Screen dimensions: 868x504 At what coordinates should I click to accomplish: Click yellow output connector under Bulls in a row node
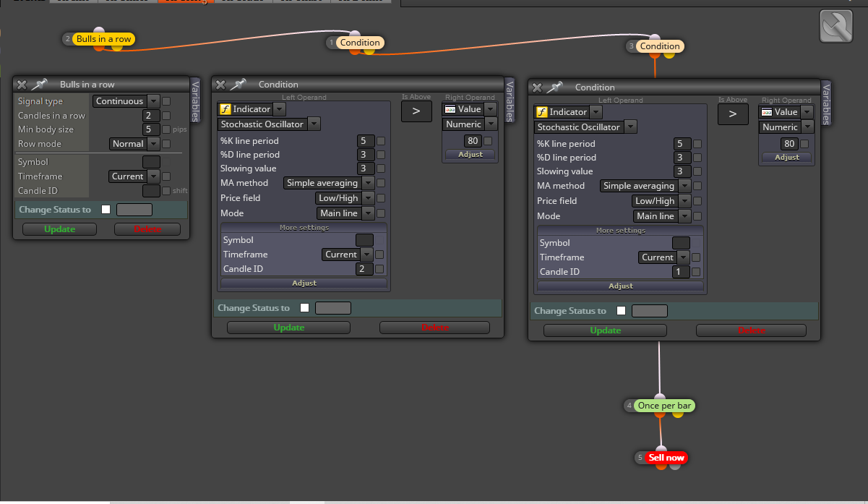pos(117,48)
